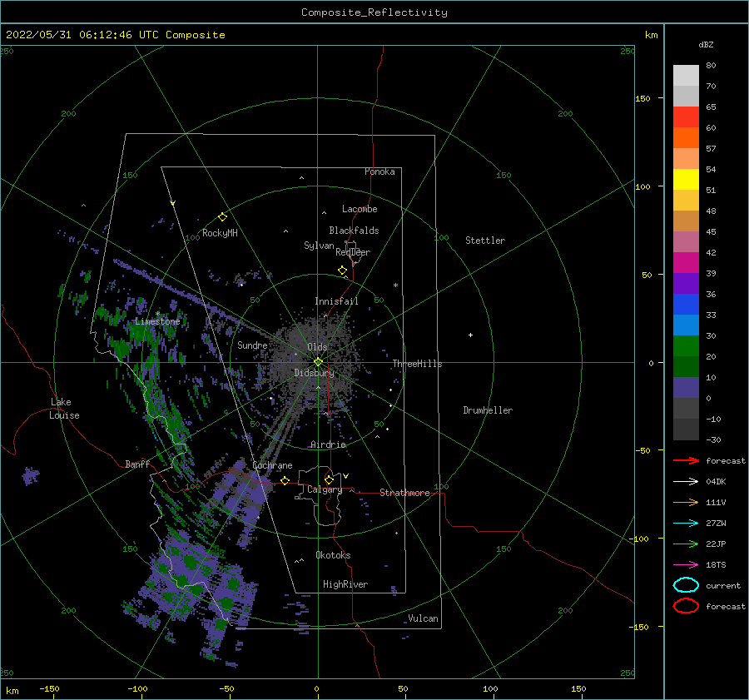Select the blue swatch between 36 and 33 dBZ
Viewport: 749px width, 700px height.
click(686, 305)
